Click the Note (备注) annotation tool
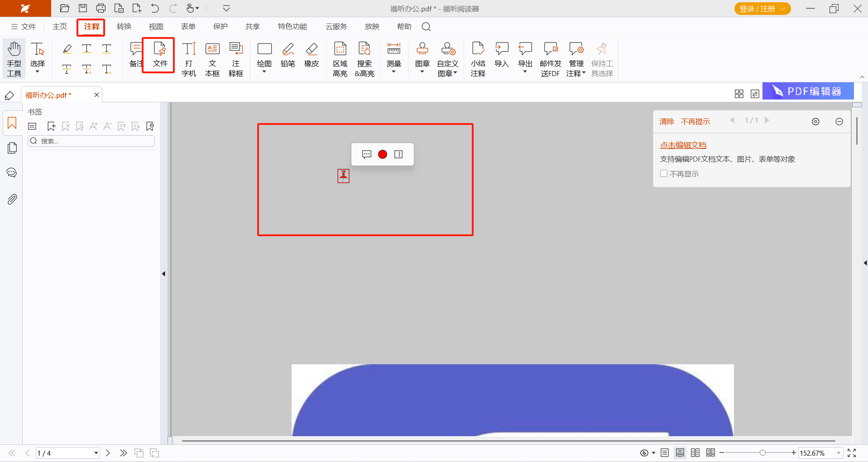This screenshot has height=462, width=868. (x=135, y=55)
